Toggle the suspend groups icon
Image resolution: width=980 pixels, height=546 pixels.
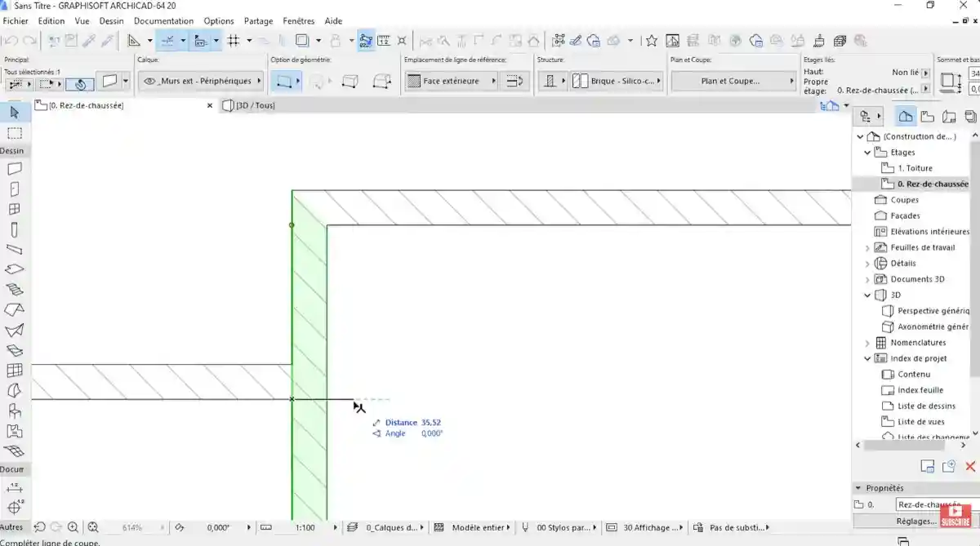coord(366,40)
